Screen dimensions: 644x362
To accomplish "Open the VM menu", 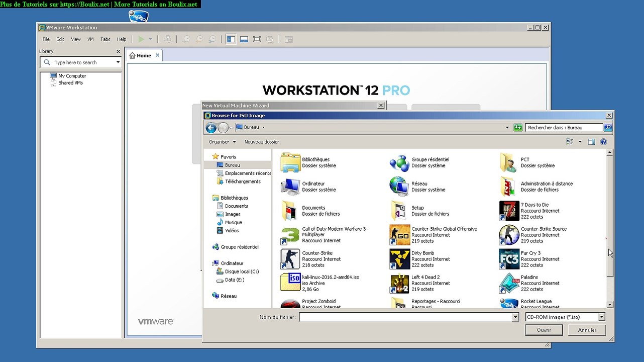I will (x=90, y=39).
